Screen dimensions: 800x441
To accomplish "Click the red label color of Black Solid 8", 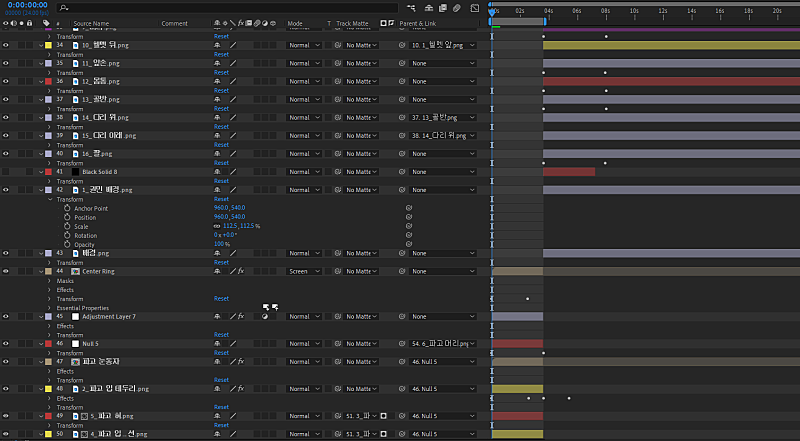I will point(48,172).
